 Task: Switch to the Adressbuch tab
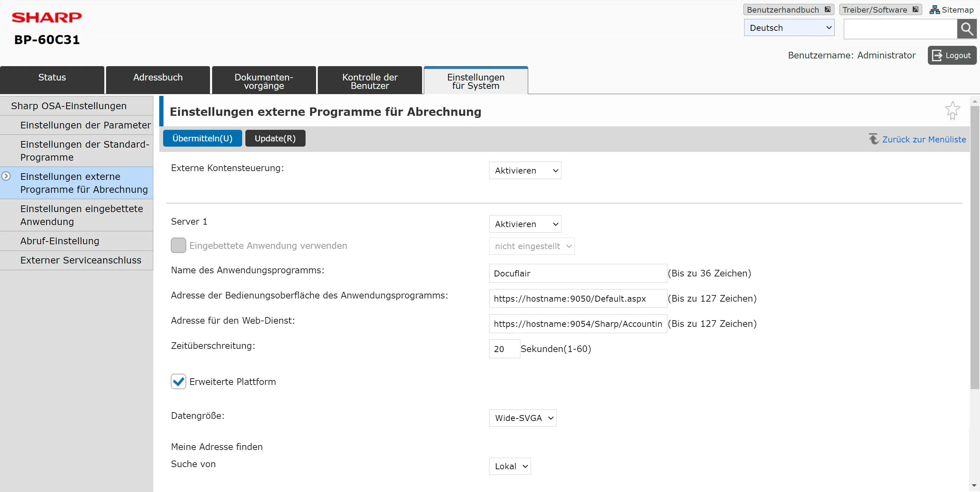pyautogui.click(x=158, y=80)
